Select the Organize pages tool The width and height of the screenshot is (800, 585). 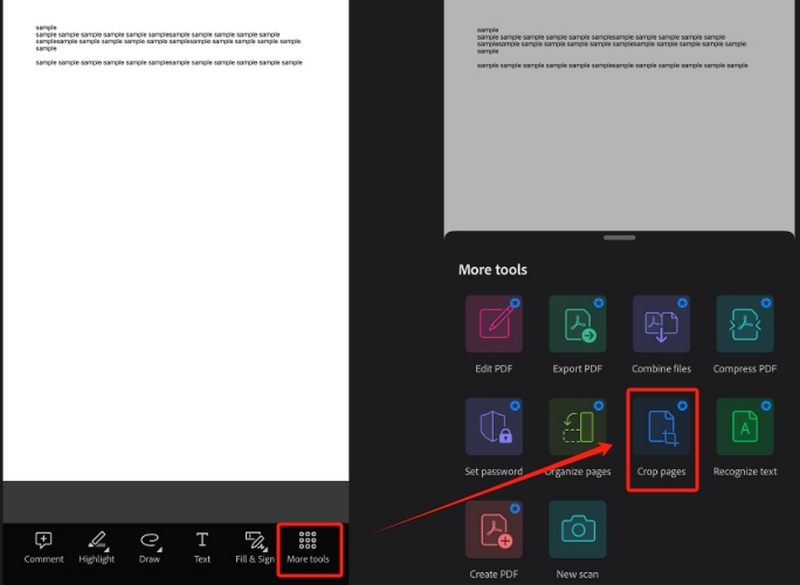[x=577, y=426]
